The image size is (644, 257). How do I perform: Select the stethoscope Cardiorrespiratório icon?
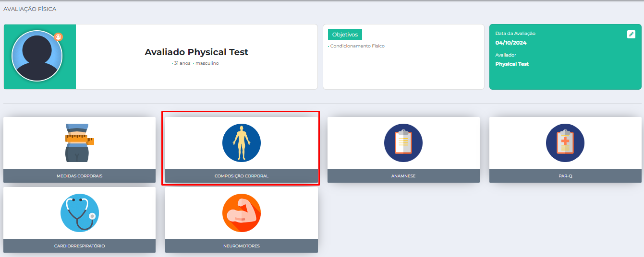pos(80,213)
